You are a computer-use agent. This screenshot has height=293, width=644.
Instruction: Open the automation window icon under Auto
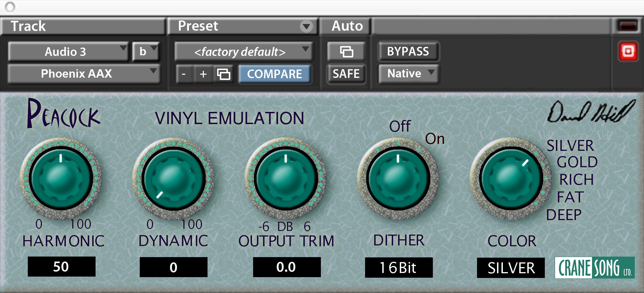[x=346, y=52]
